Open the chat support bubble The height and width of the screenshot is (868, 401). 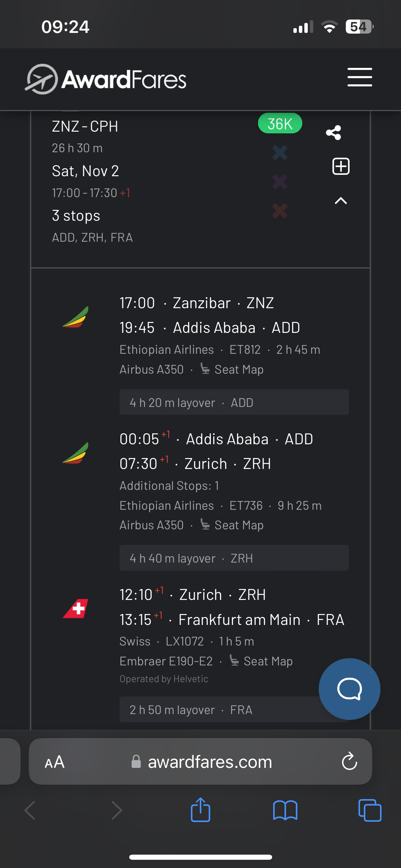[x=349, y=689]
